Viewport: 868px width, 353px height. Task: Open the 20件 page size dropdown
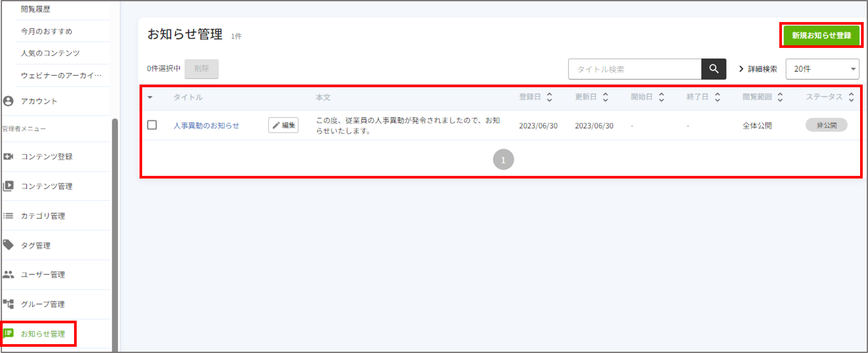[822, 69]
